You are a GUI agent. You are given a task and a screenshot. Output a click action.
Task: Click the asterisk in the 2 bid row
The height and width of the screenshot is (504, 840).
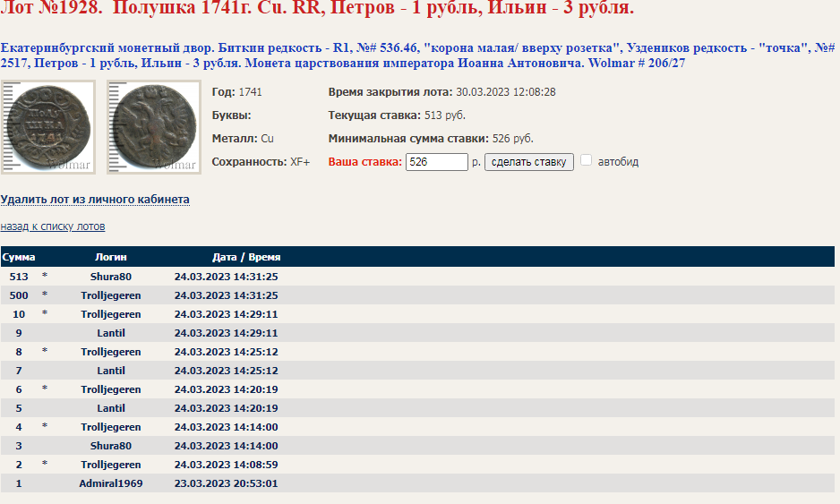click(x=45, y=464)
